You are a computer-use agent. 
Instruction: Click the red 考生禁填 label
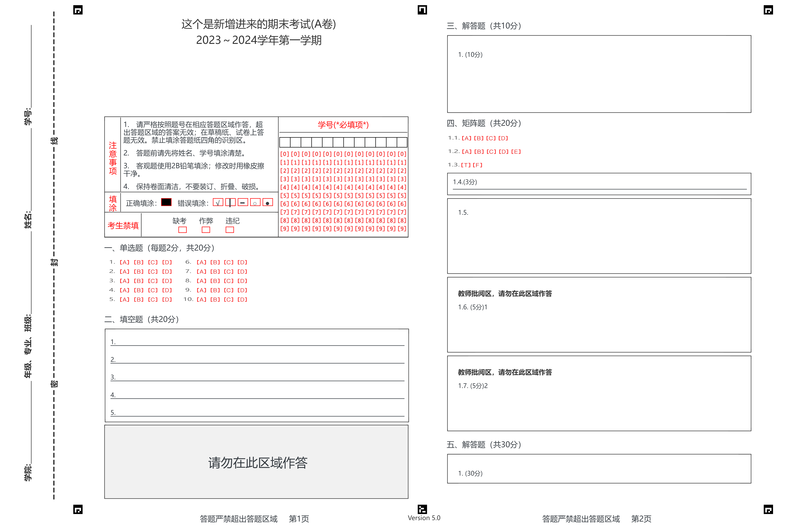click(x=123, y=226)
